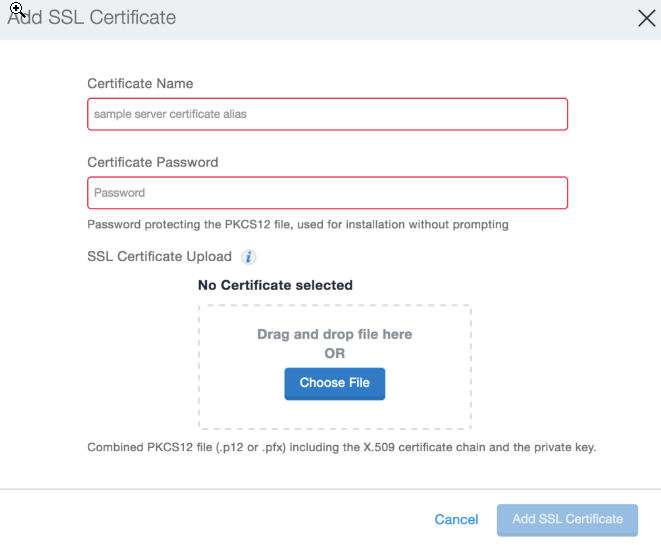
Task: Click the SSL Certificate Upload label
Action: pos(159,257)
